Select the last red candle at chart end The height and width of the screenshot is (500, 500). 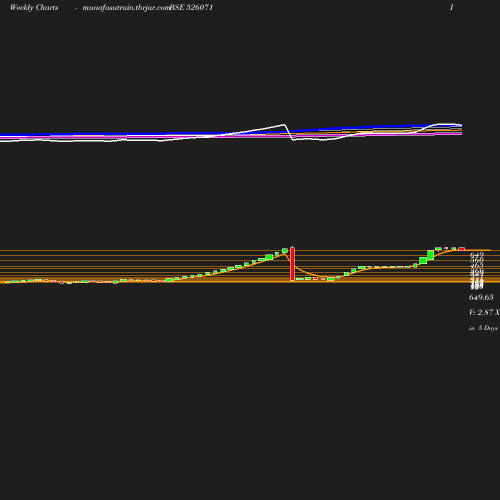coord(462,249)
